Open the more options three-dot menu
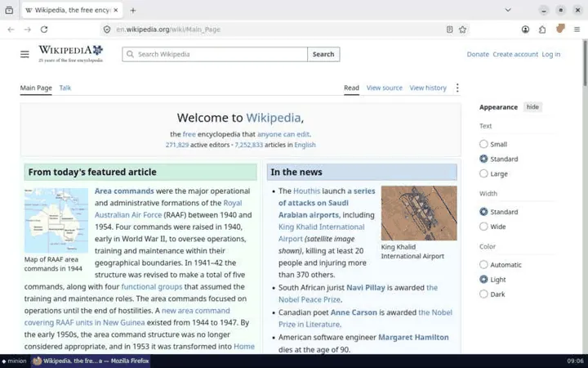Viewport: 588px width, 368px height. pos(457,88)
